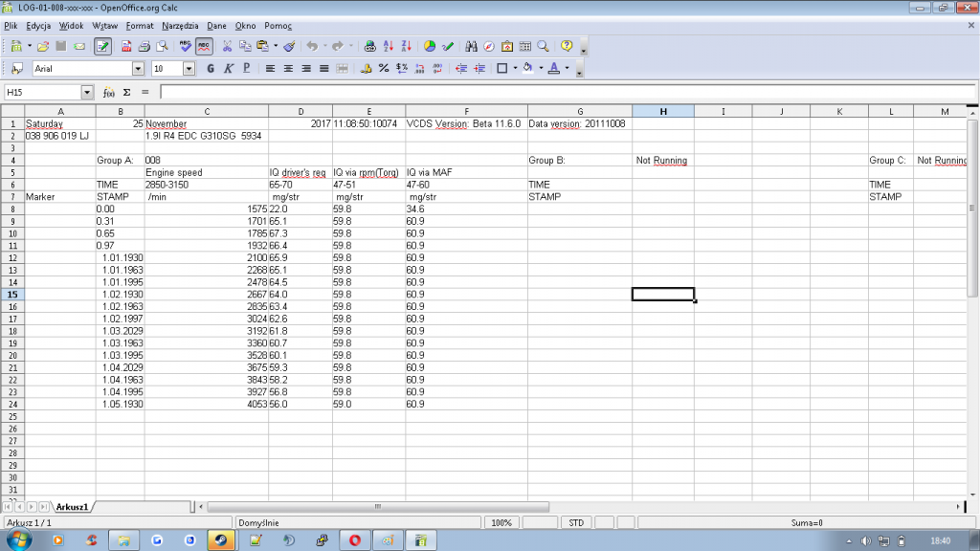Toggle bold formatting
This screenshot has width=980, height=551.
pos(211,69)
